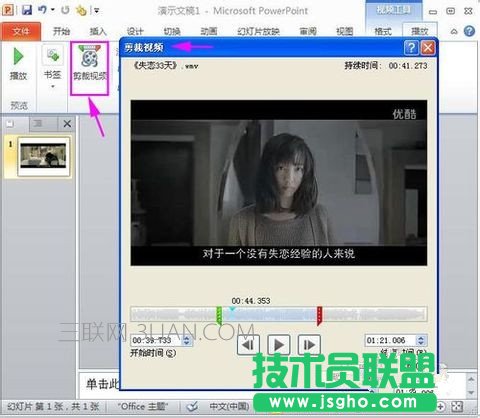Click the 幻灯片 第 1 张 status bar indicator

coord(53,407)
